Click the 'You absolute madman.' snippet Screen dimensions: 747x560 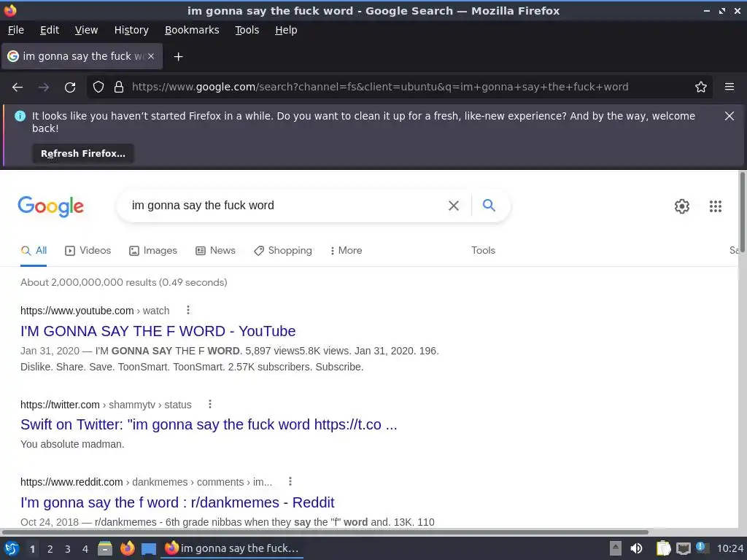point(72,444)
